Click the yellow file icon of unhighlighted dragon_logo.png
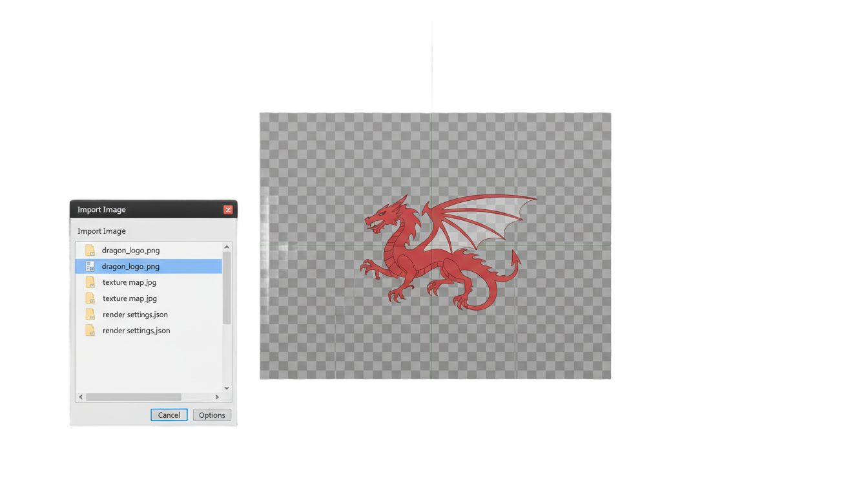868x496 pixels. (x=90, y=250)
